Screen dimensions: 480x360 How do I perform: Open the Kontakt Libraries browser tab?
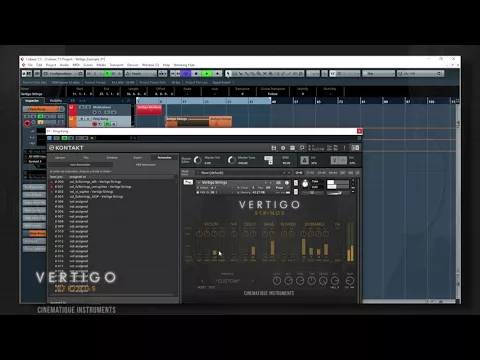coord(60,157)
